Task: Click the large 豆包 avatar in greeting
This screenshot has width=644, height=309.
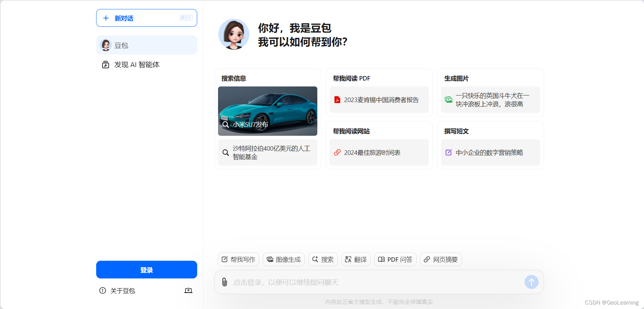Action: (234, 34)
